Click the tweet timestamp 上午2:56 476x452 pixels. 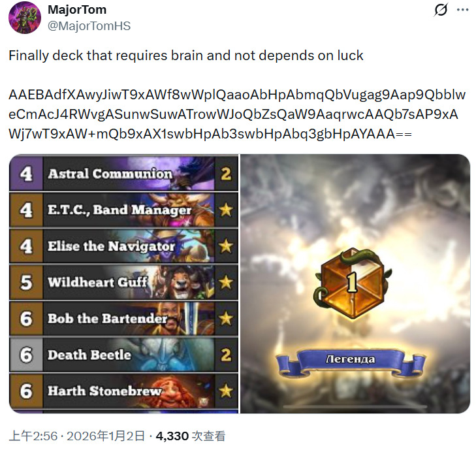tap(33, 436)
